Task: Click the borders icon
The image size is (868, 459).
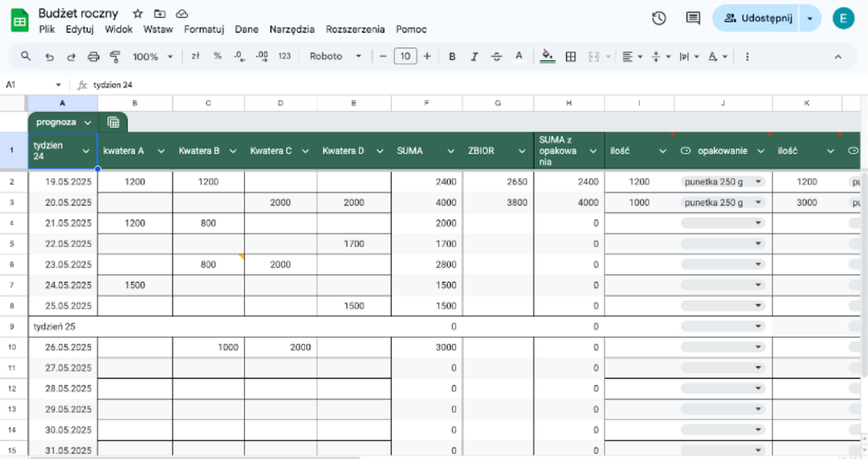Action: point(571,56)
